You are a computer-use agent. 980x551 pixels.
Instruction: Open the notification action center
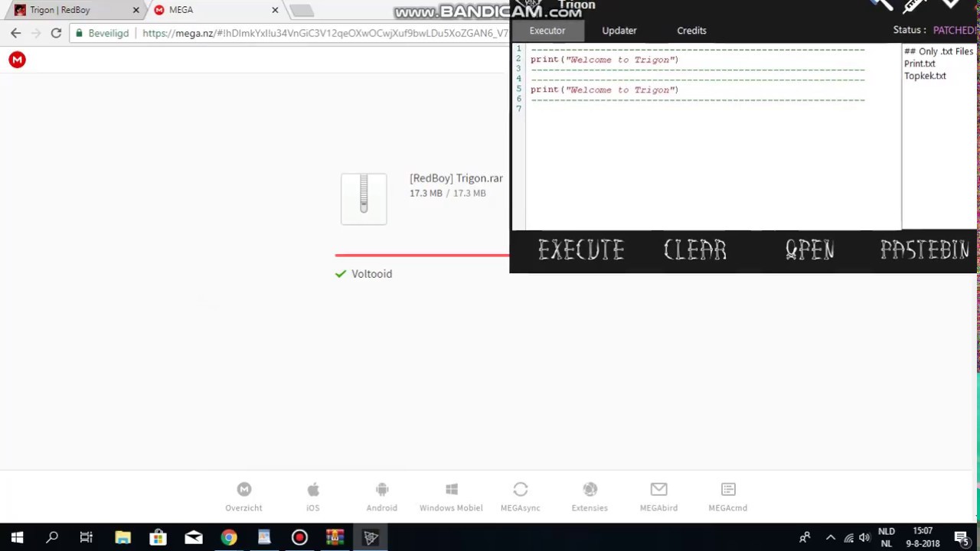coord(962,538)
